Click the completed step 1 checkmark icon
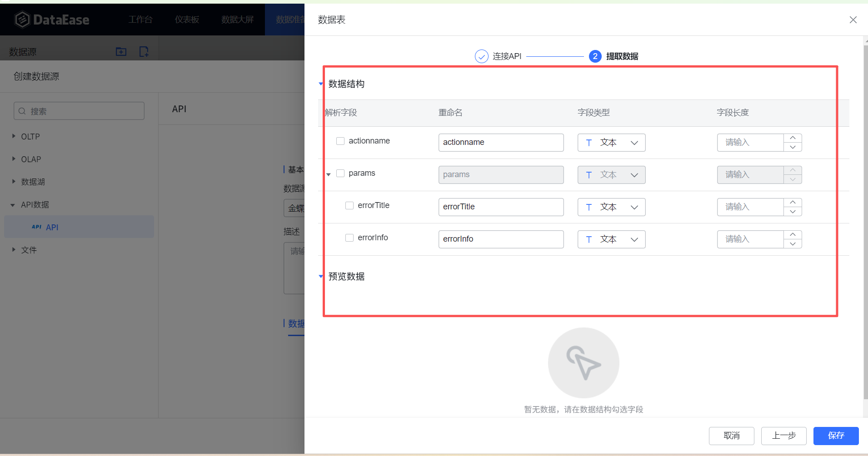The image size is (868, 456). tap(481, 56)
